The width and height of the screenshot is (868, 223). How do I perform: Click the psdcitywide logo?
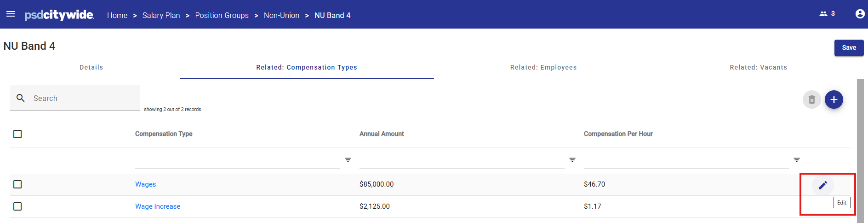[59, 15]
